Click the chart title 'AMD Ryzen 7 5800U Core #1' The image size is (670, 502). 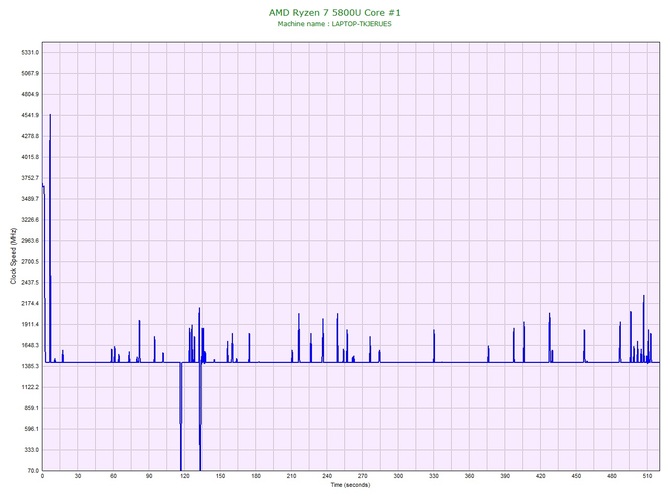tap(335, 12)
